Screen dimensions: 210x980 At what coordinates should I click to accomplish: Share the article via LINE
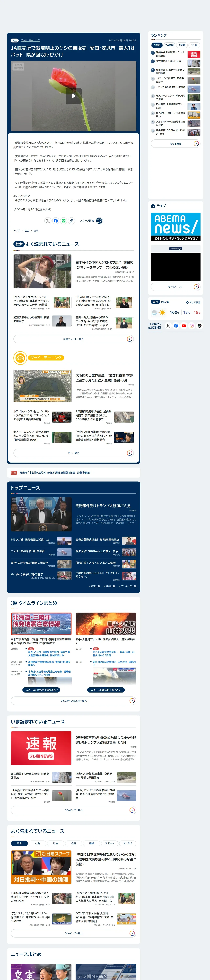[x=64, y=221]
